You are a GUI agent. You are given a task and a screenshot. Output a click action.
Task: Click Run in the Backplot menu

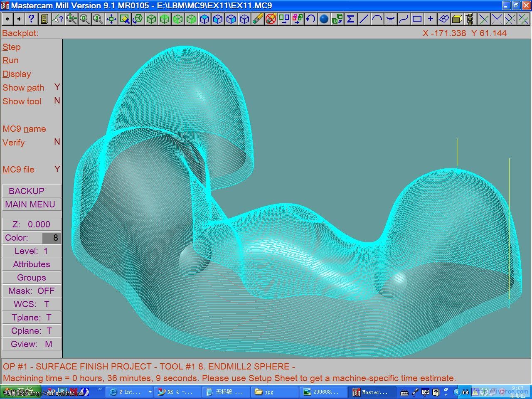click(10, 60)
